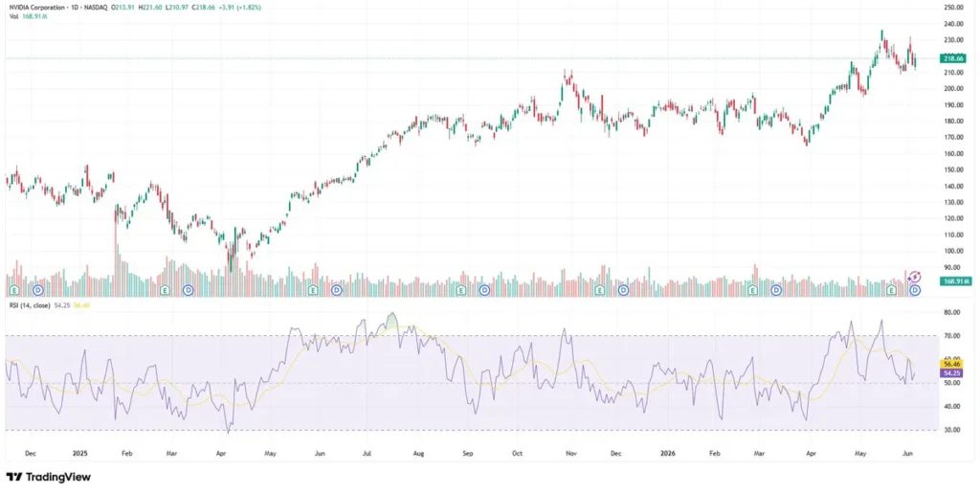This screenshot has height=493, width=980.
Task: Click the yellow RSI legend value 56.46
Action: click(81, 305)
